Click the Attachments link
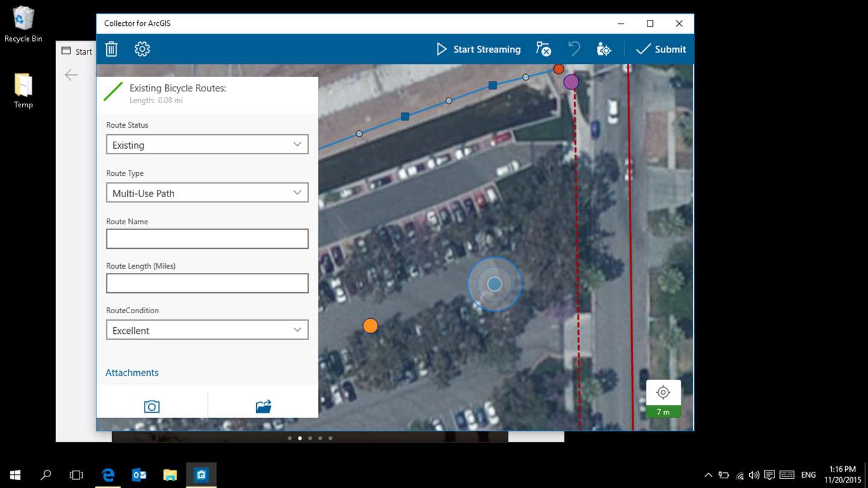 pyautogui.click(x=132, y=372)
